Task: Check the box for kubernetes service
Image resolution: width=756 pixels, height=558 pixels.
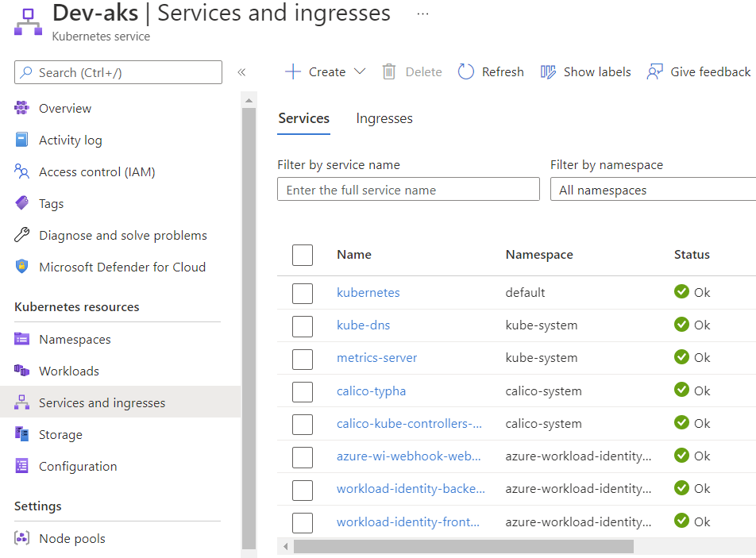Action: (x=303, y=294)
